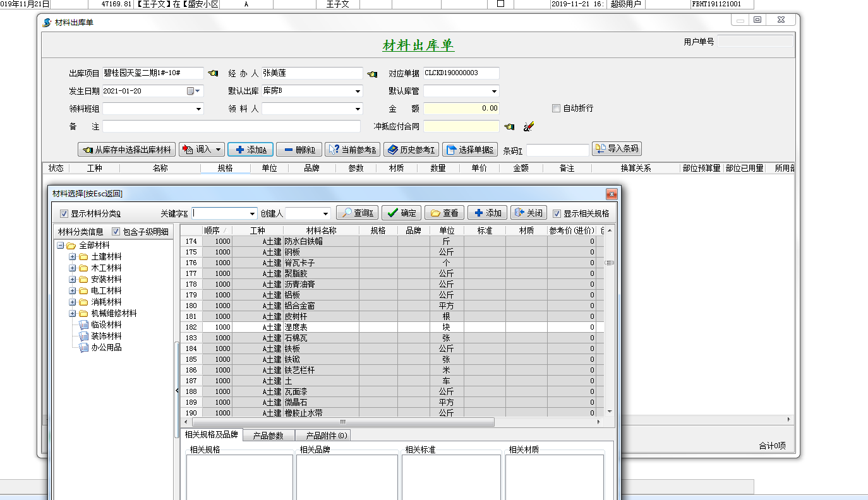Click the hand lookup icon beside 经办人
Viewport: 868px width, 500px height.
click(x=372, y=74)
